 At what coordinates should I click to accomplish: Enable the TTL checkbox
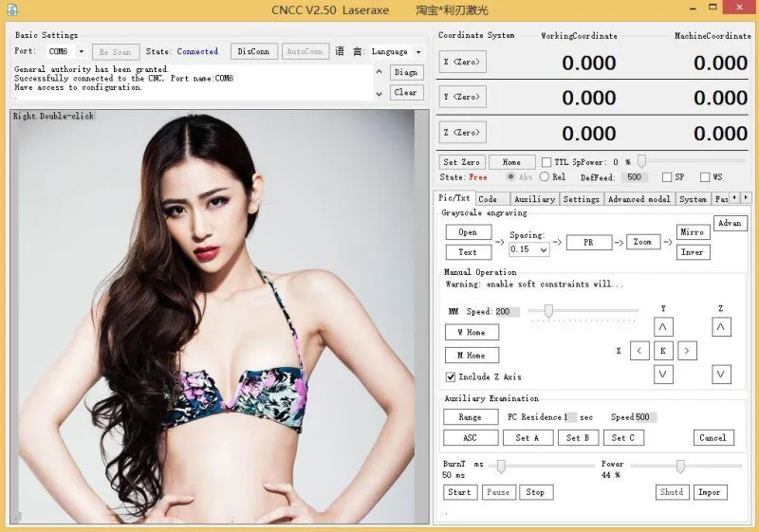[546, 162]
